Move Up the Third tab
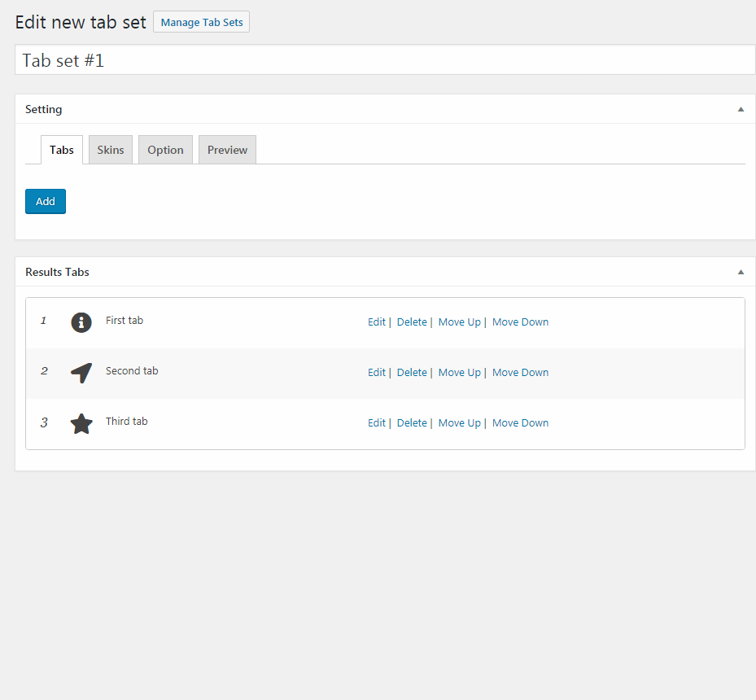This screenshot has height=700, width=756. (x=460, y=423)
